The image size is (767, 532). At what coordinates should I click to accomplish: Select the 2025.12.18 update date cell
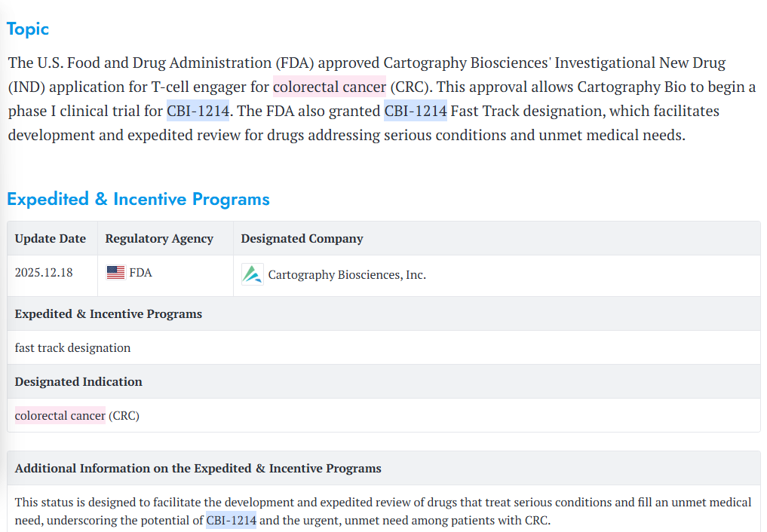coord(44,273)
